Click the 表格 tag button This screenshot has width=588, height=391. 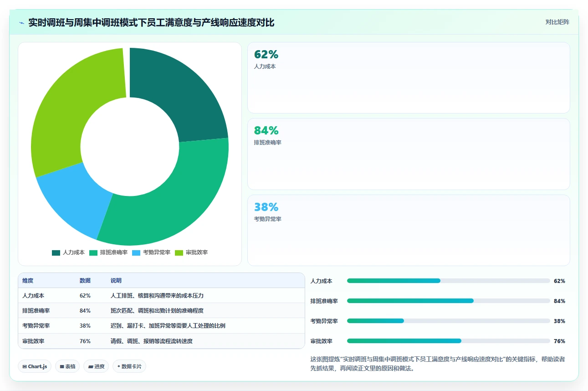(x=67, y=366)
